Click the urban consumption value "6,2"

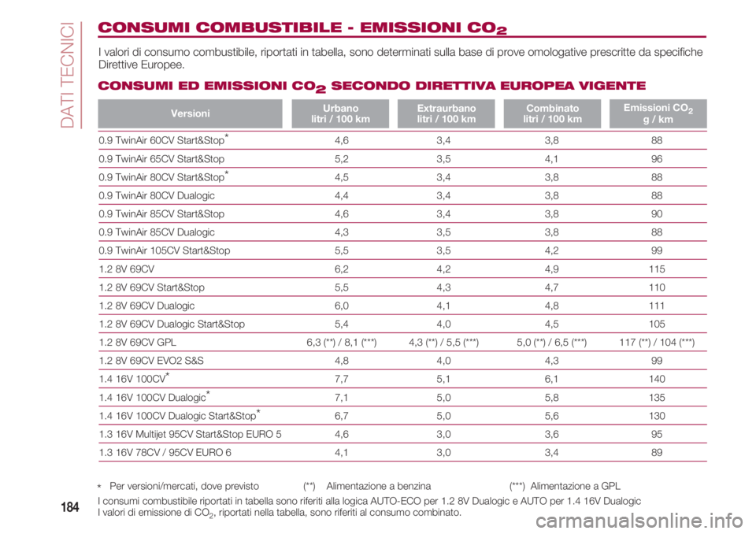[341, 269]
